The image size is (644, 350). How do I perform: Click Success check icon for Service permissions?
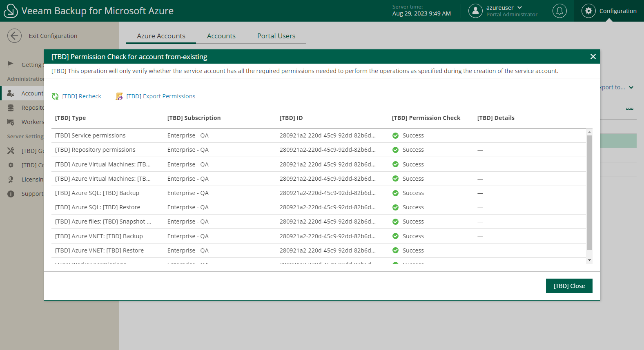(x=395, y=135)
